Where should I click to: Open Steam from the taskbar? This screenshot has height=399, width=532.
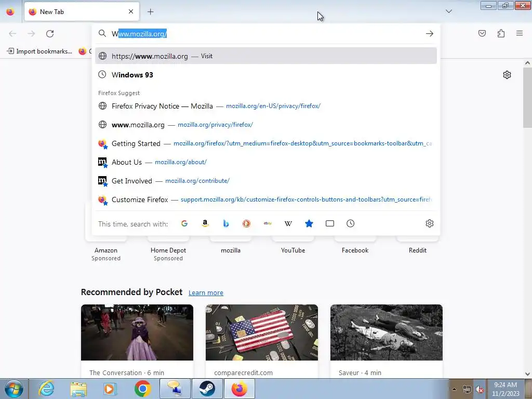(x=207, y=389)
